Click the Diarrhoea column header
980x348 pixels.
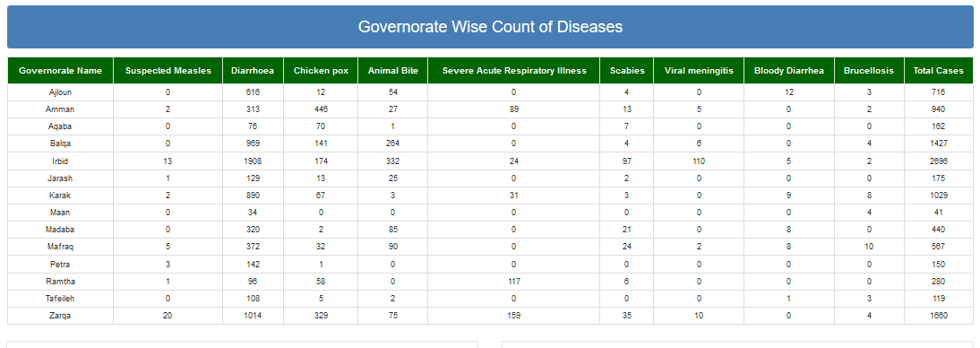click(254, 71)
